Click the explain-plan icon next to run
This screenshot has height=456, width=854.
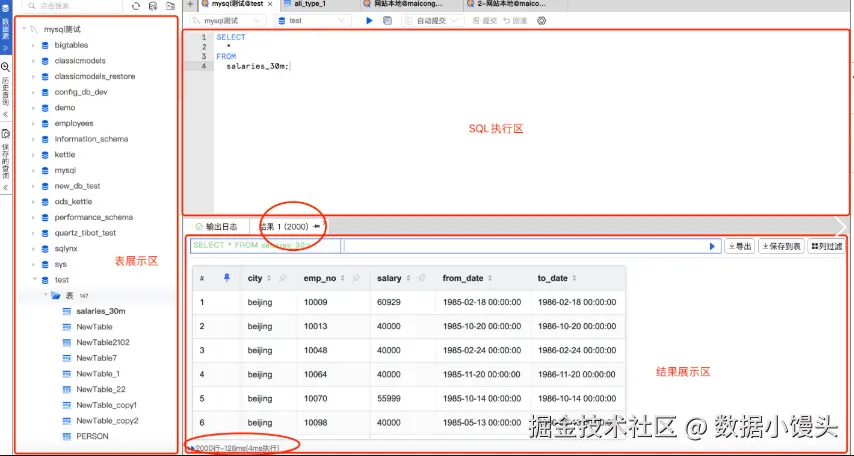(387, 21)
